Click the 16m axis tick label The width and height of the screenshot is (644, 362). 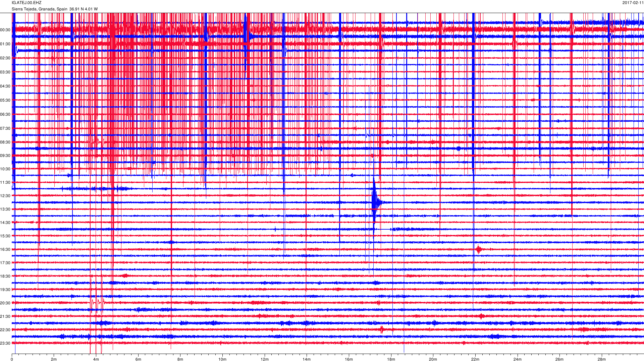point(349,359)
